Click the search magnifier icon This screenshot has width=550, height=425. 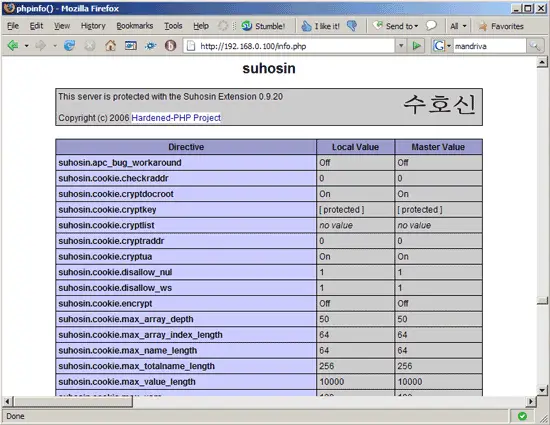(535, 46)
